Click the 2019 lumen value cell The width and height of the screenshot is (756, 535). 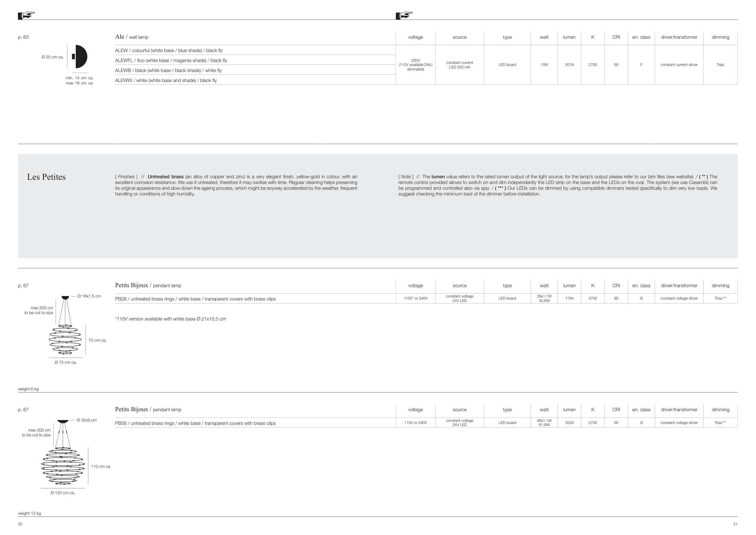(569, 65)
